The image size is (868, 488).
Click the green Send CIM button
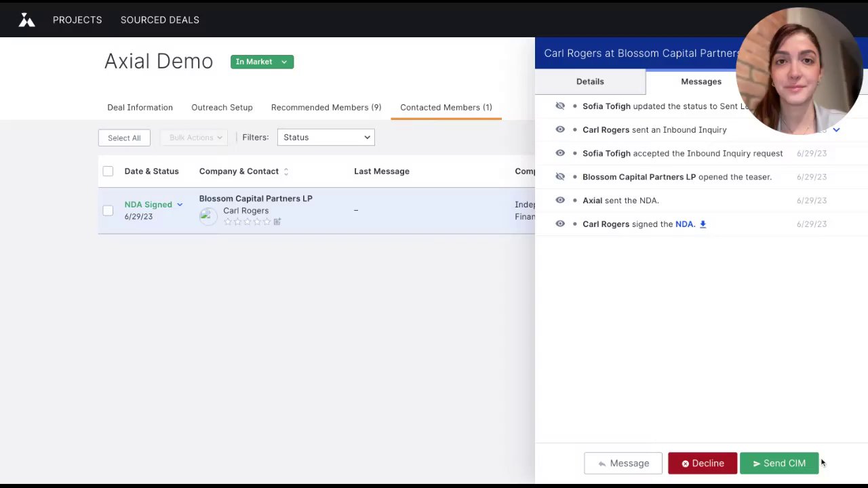pos(779,464)
